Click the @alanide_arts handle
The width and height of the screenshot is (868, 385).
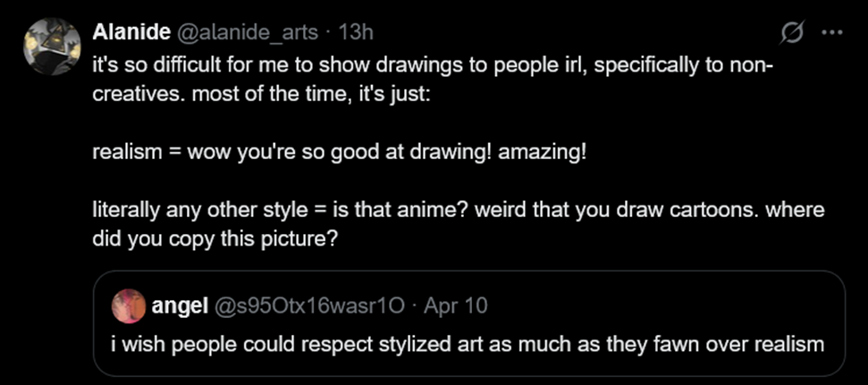[x=248, y=33]
